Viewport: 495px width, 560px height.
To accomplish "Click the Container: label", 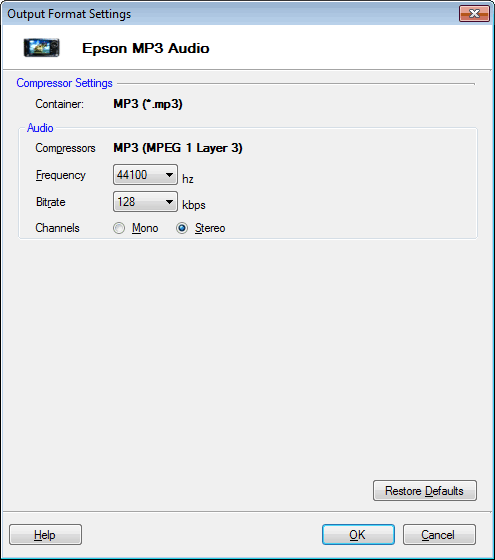I will [x=59, y=104].
